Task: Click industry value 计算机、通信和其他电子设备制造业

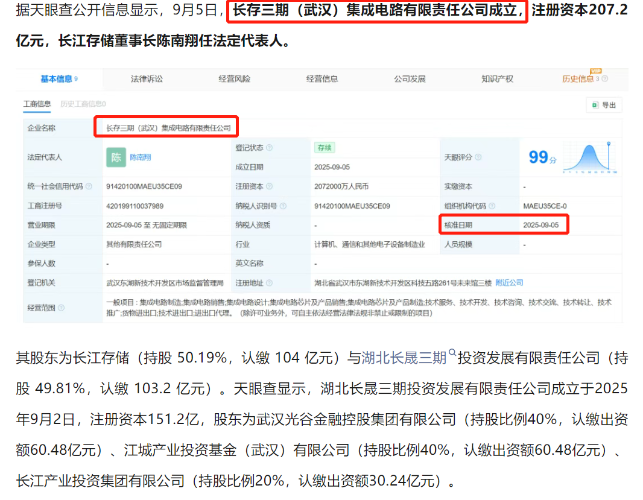Action: (x=369, y=244)
